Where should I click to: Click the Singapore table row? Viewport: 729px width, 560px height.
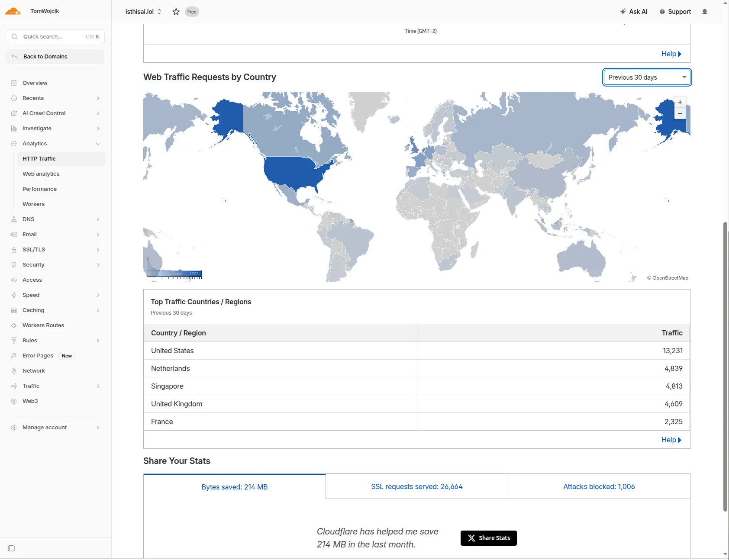416,386
